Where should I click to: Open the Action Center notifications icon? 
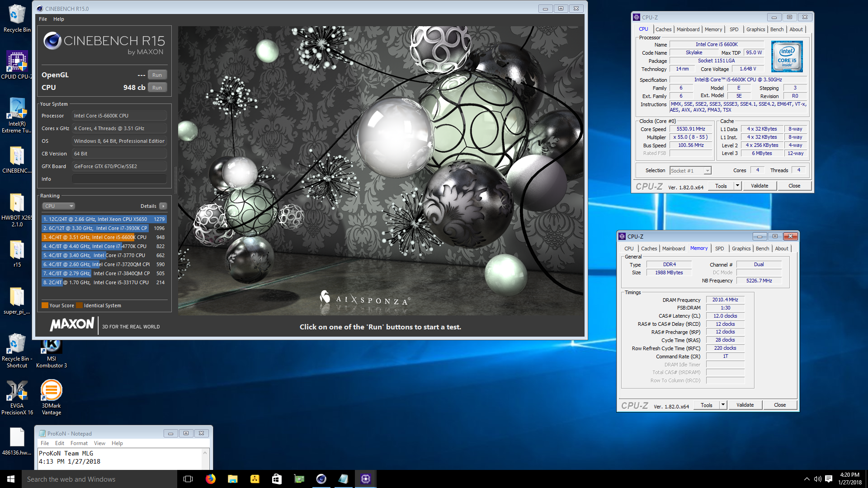click(829, 479)
